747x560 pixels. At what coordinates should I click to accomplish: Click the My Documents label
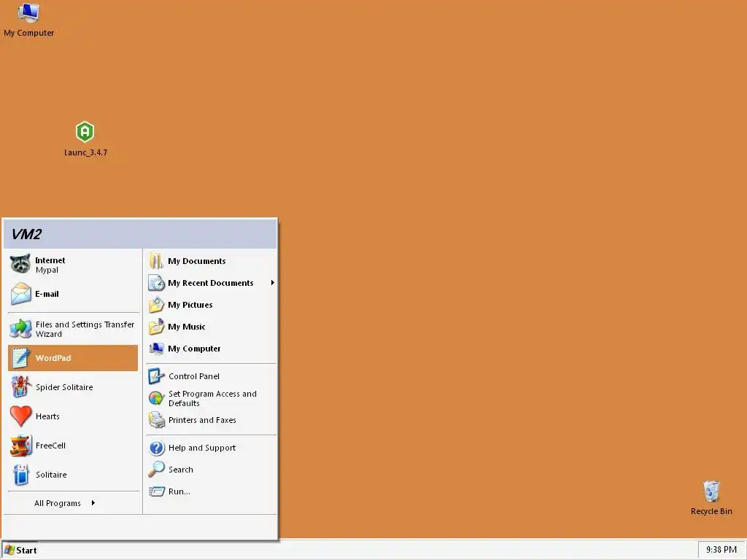pos(197,261)
